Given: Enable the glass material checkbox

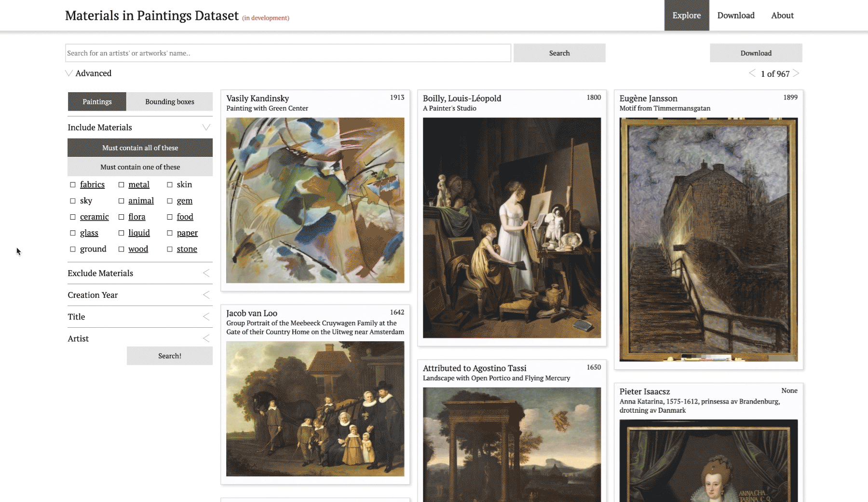Looking at the screenshot, I should click(x=73, y=233).
